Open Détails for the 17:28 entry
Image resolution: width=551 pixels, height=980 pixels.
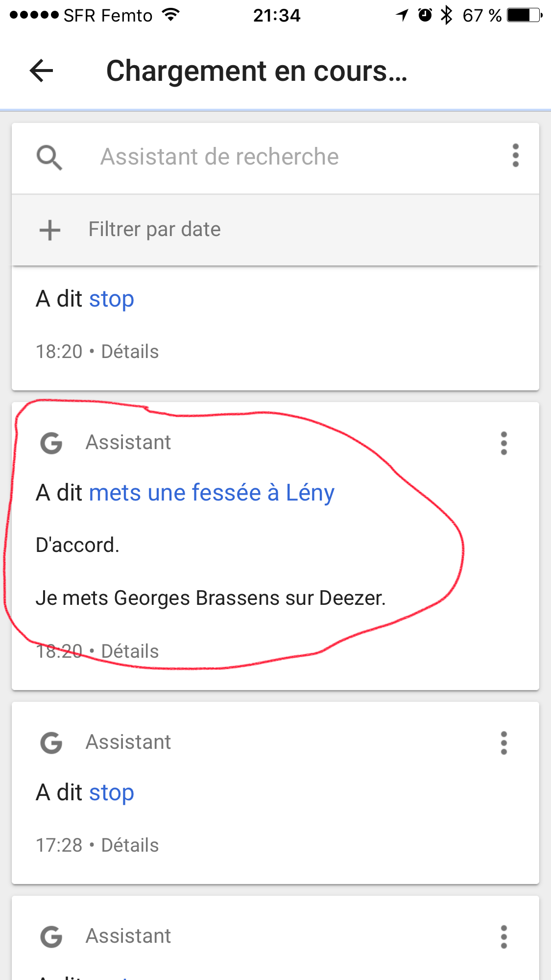[x=130, y=845]
